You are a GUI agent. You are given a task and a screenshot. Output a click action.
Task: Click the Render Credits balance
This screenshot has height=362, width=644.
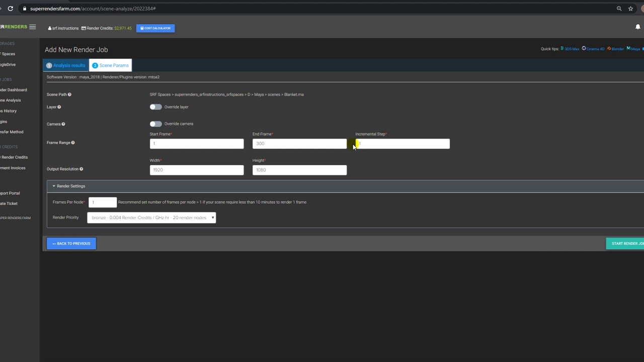(107, 28)
